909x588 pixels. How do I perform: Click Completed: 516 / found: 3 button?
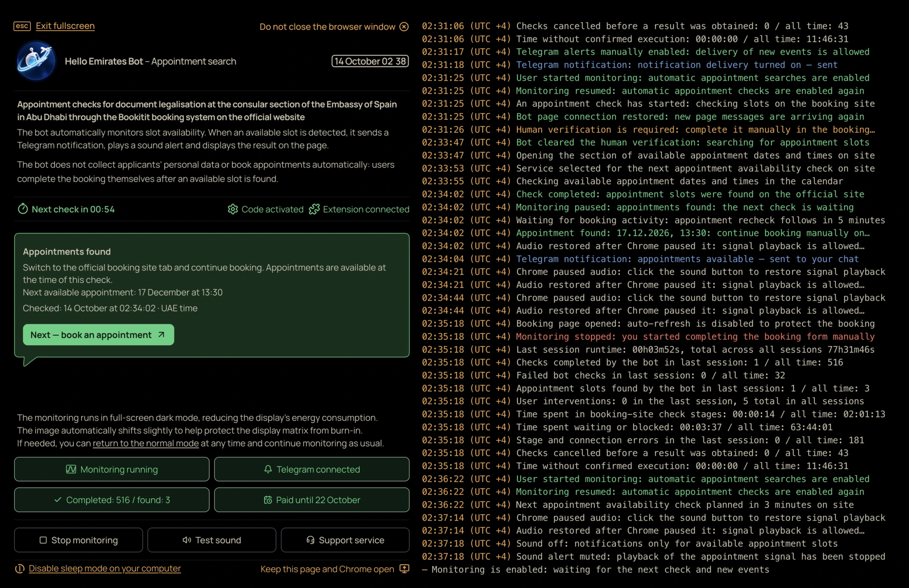pos(112,500)
